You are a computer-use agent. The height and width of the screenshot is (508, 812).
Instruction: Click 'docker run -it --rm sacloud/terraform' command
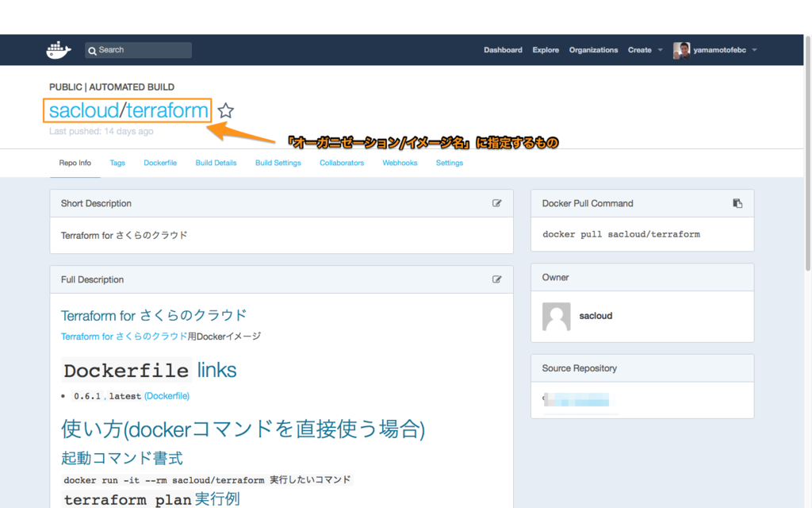[x=164, y=480]
